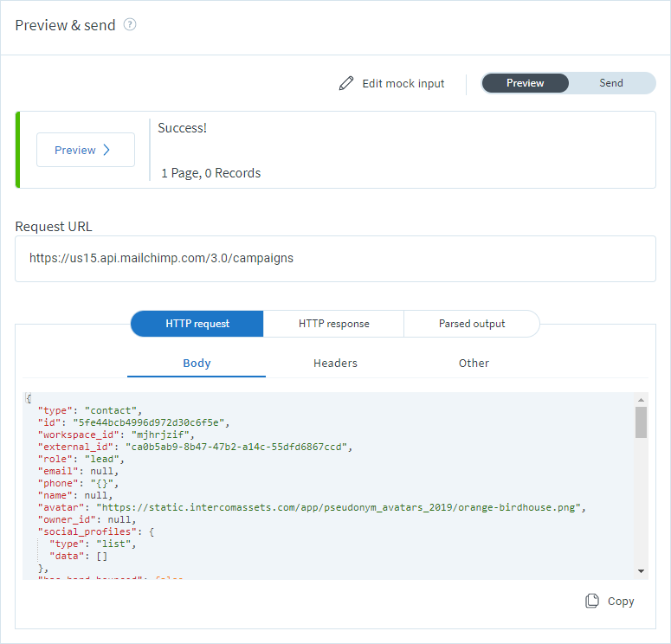Click the Request URL field
Viewport: 671px width, 644px height.
(x=335, y=259)
